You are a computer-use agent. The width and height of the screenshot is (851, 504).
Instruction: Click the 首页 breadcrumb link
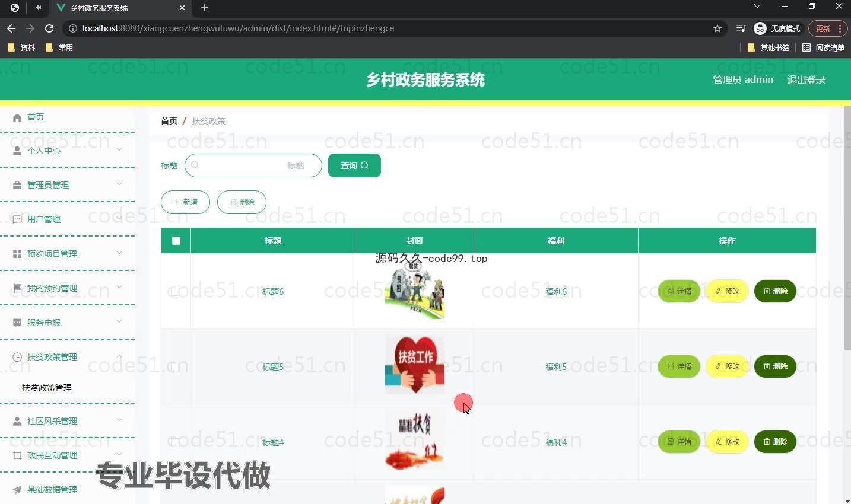(169, 121)
